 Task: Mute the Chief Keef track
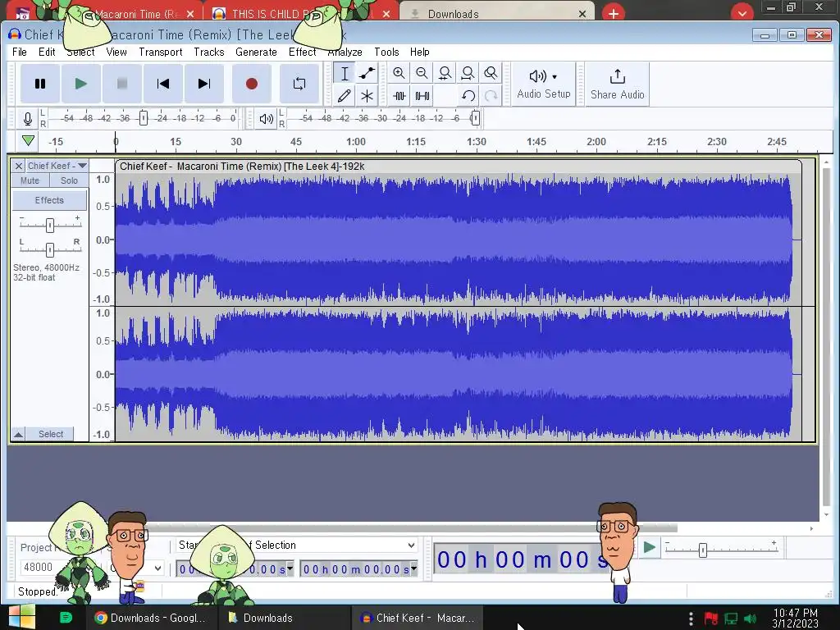pyautogui.click(x=30, y=180)
